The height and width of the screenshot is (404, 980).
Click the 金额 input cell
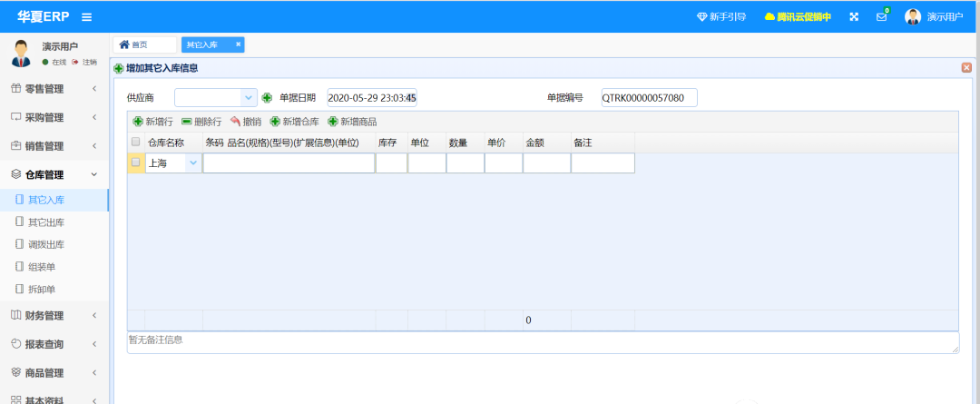[x=547, y=163]
